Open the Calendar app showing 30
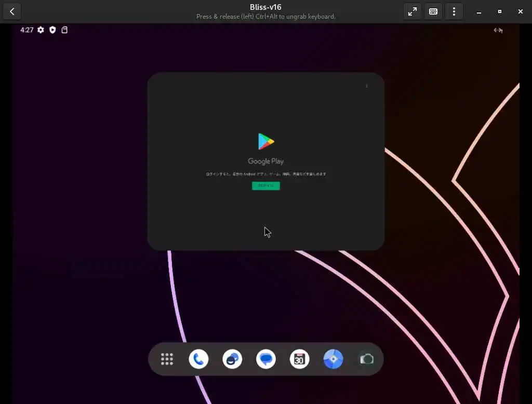This screenshot has width=532, height=404. pos(300,359)
